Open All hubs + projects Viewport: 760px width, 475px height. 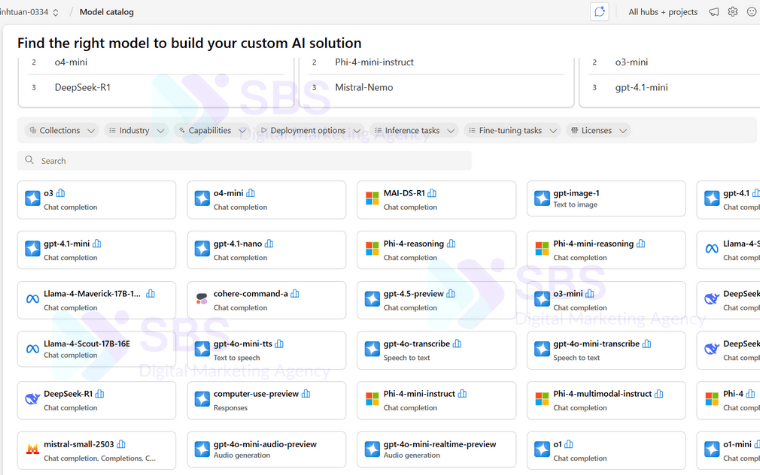(663, 12)
